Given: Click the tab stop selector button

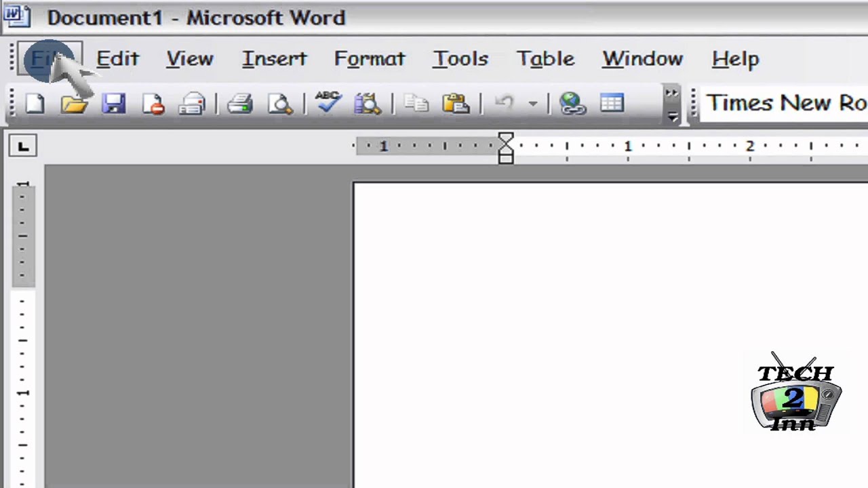Looking at the screenshot, I should 23,146.
